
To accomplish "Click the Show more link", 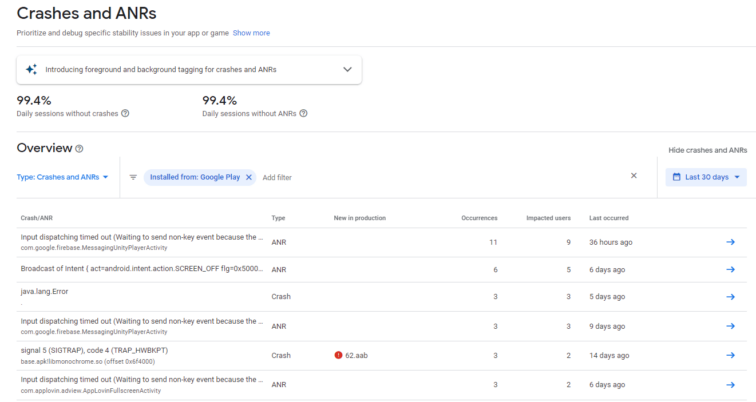I will (251, 33).
